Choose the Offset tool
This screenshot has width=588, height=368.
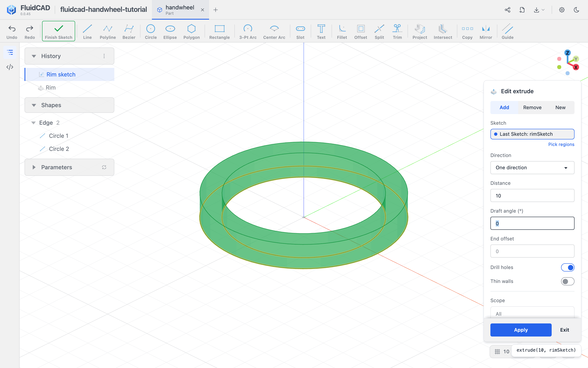pos(361,32)
